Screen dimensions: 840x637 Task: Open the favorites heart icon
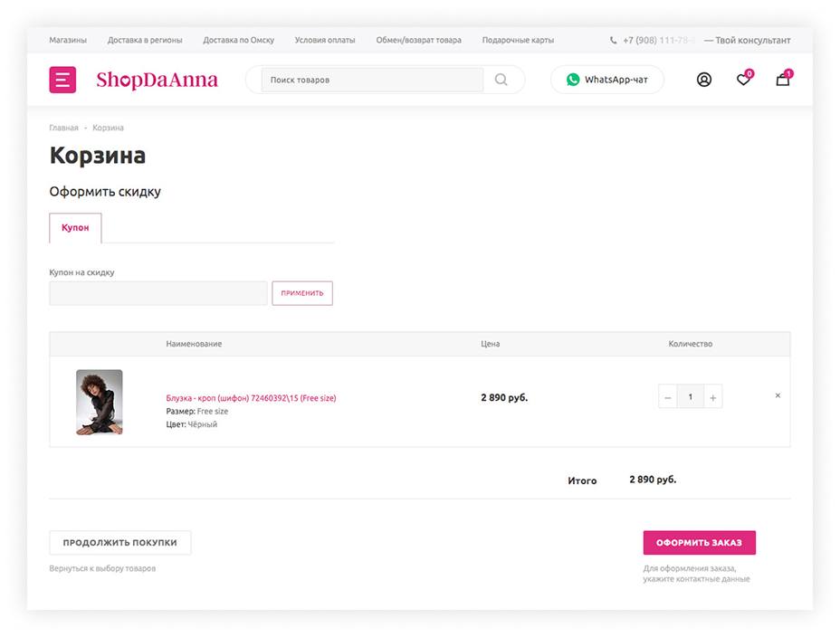pyautogui.click(x=744, y=78)
